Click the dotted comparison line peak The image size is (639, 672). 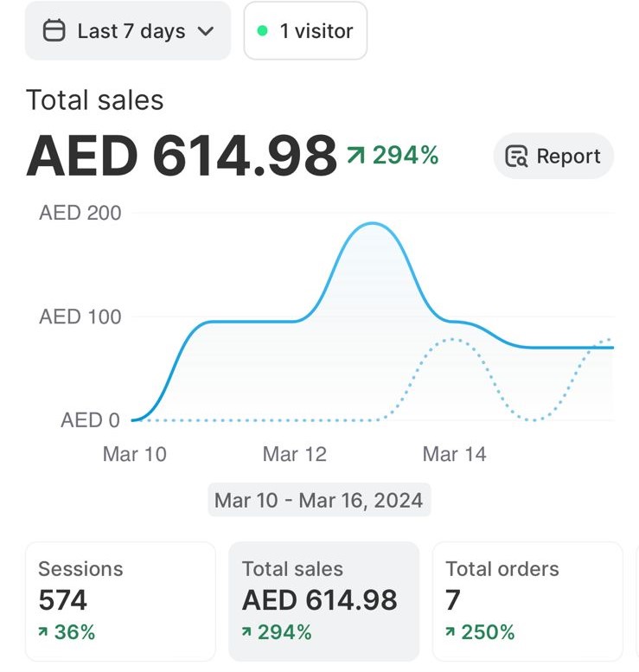tap(453, 339)
